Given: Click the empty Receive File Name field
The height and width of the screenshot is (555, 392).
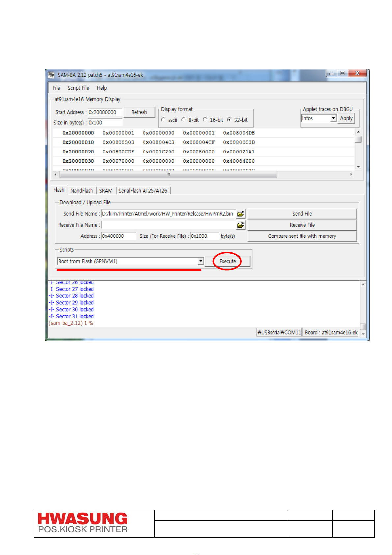Looking at the screenshot, I should (x=169, y=225).
